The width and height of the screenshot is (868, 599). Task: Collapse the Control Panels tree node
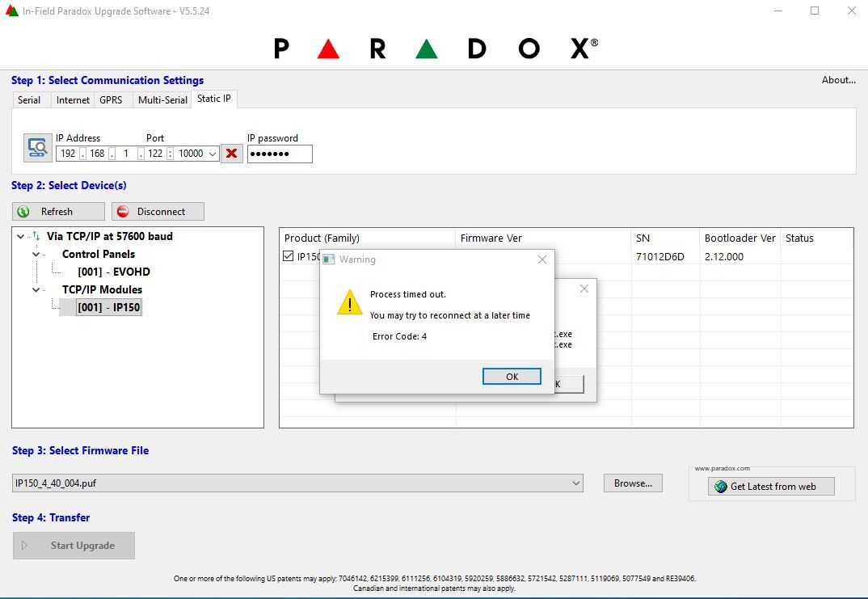36,255
